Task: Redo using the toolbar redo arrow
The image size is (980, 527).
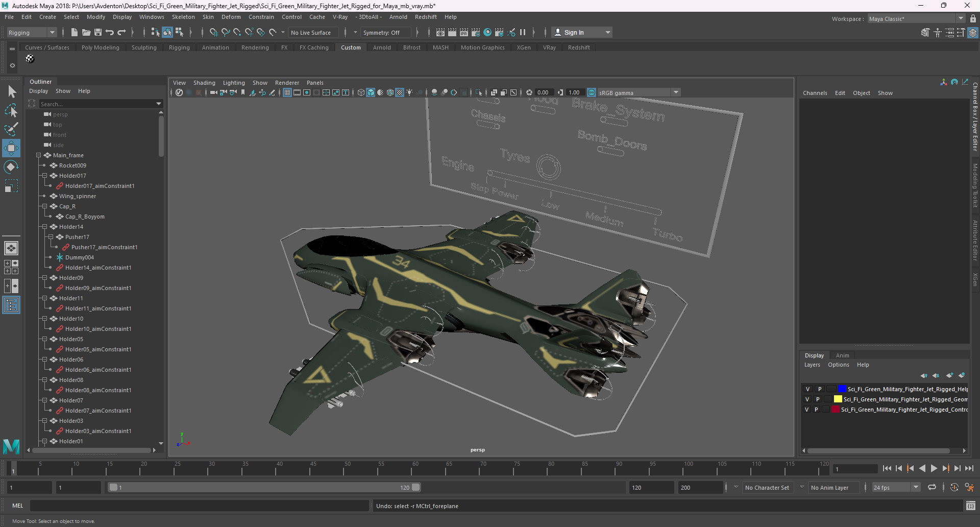Action: [x=121, y=32]
